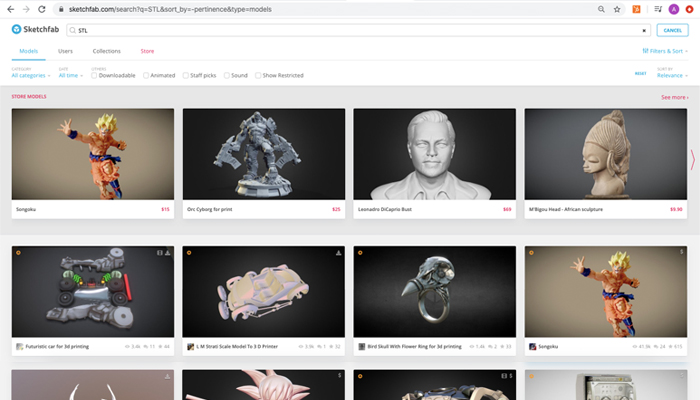The width and height of the screenshot is (700, 400).
Task: Switch to the Collections tab
Action: pos(107,51)
